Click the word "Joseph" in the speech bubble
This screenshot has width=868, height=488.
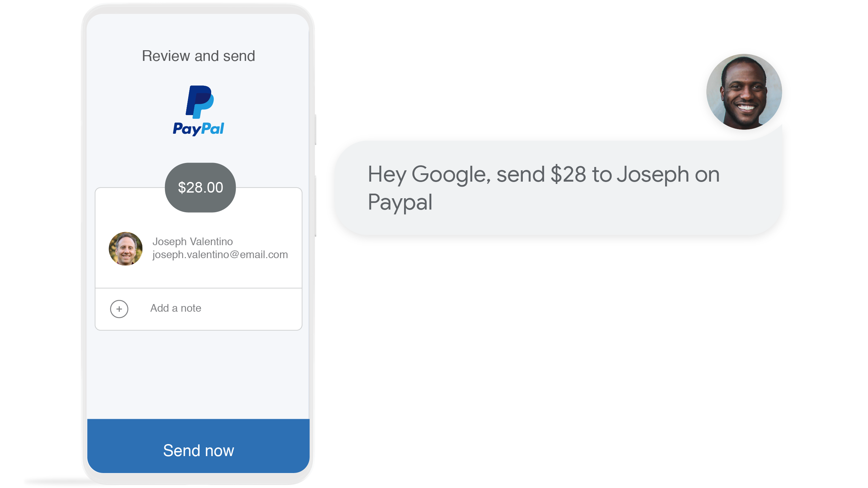click(x=652, y=175)
